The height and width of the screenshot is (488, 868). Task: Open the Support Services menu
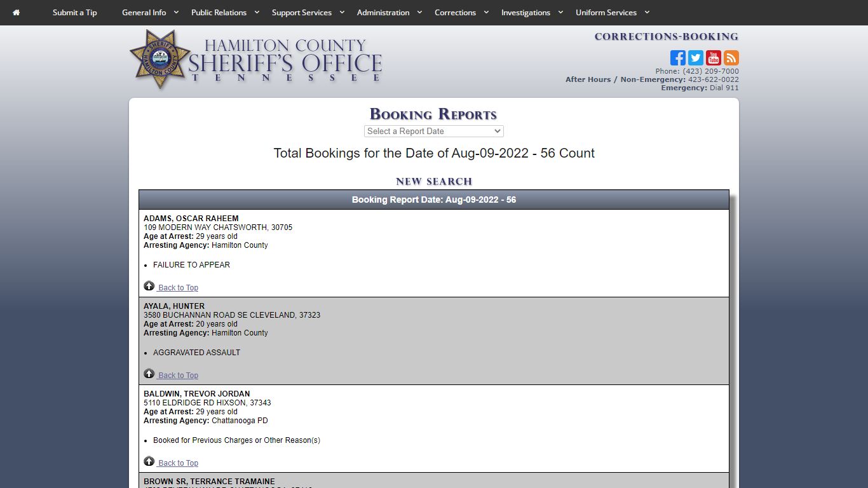click(302, 13)
